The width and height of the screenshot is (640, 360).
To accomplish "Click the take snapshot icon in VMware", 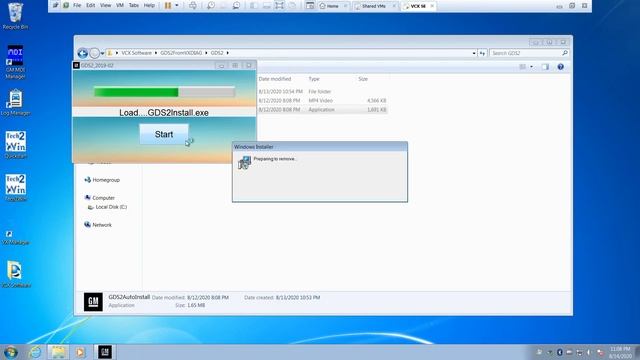I will click(x=211, y=6).
